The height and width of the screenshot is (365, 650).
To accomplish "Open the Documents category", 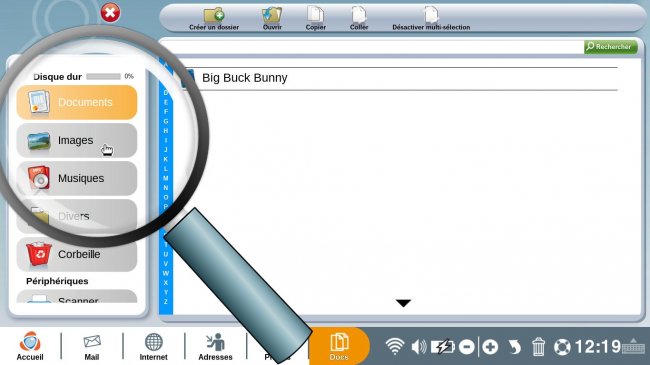I will pos(77,102).
